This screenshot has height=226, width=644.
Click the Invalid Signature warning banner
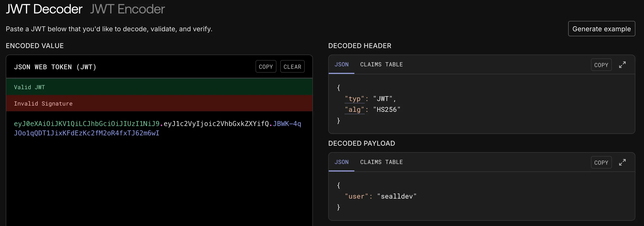159,103
